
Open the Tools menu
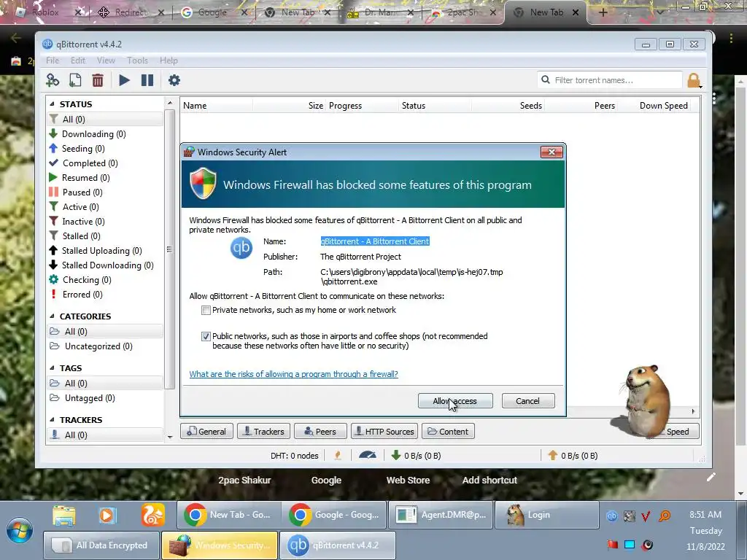(137, 61)
